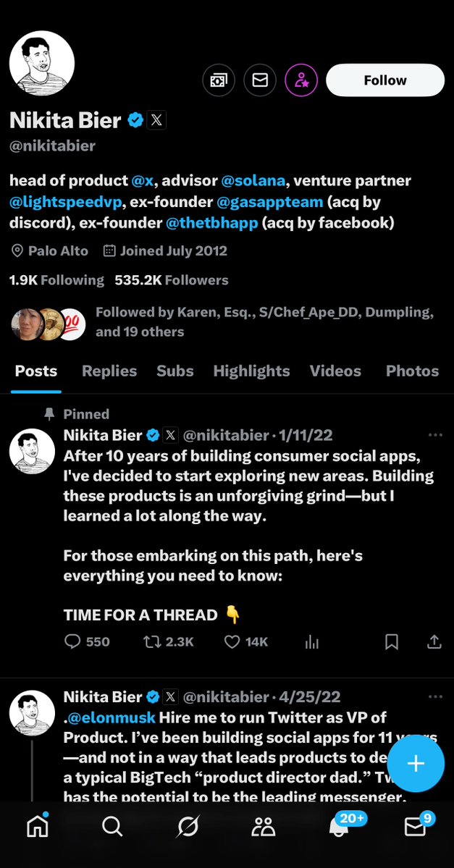
Task: Open more options on 4/25/22 post
Action: [435, 696]
